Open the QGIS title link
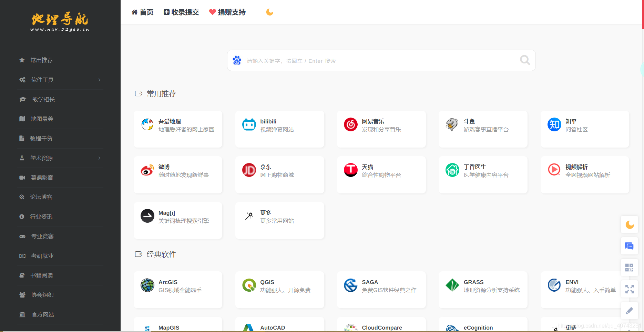 (x=267, y=282)
